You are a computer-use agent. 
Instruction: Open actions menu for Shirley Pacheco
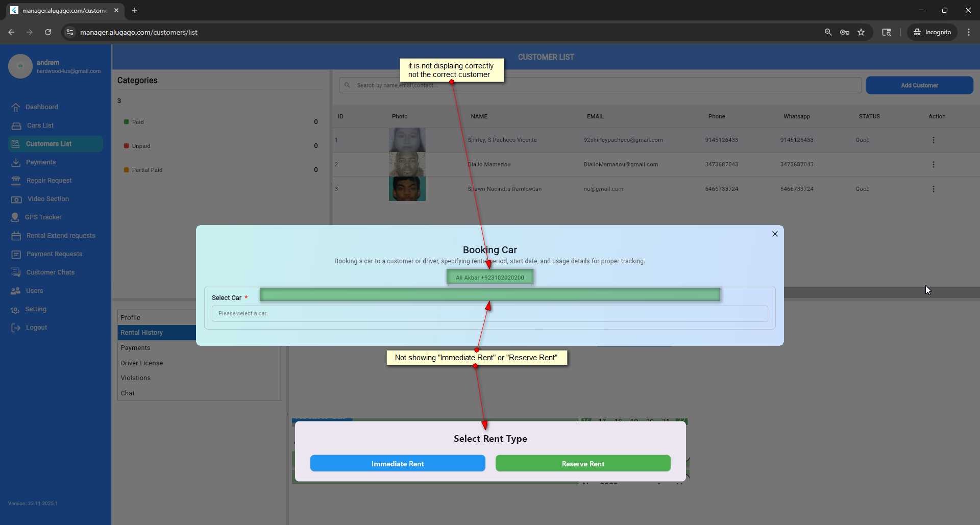point(933,140)
